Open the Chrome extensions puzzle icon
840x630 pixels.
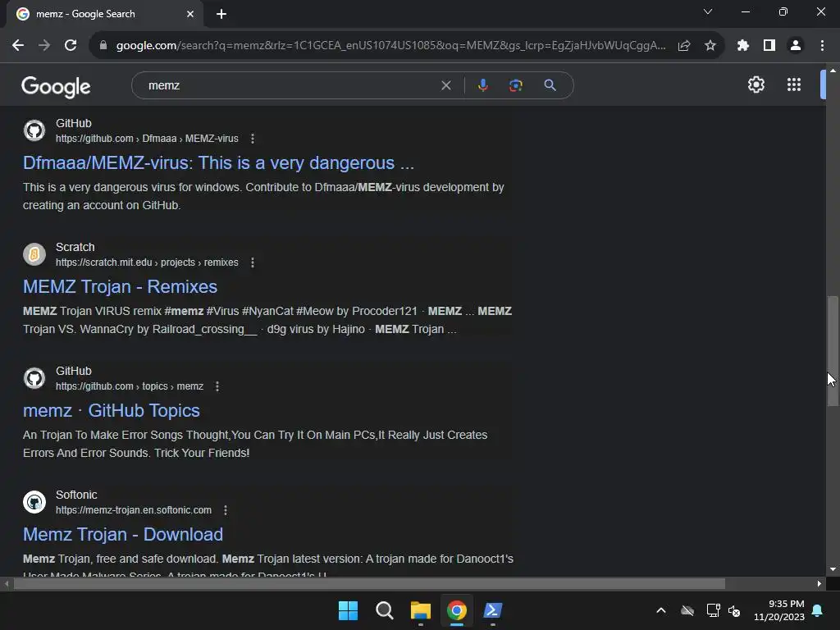coord(743,46)
